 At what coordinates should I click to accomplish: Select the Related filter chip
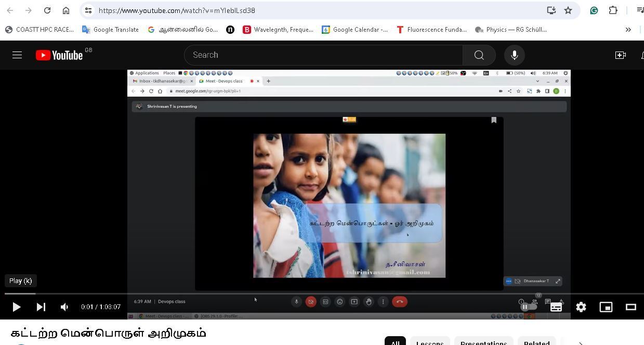click(537, 341)
